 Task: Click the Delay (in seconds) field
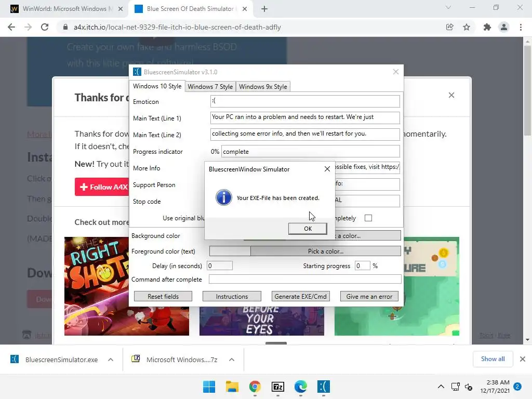click(220, 265)
